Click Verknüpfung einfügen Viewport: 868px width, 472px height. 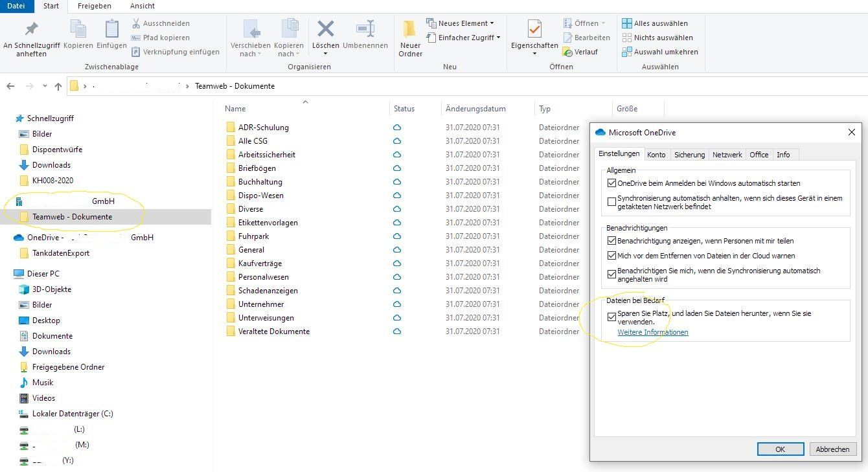pyautogui.click(x=176, y=52)
